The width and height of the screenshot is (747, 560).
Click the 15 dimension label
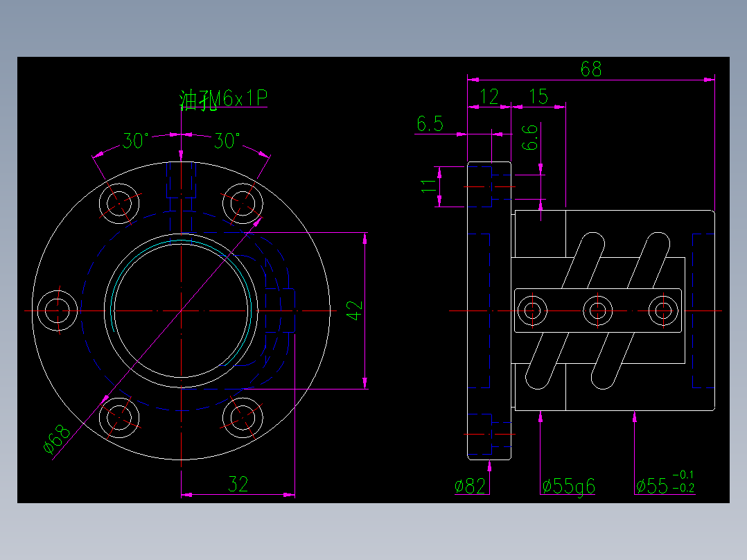[x=538, y=96]
